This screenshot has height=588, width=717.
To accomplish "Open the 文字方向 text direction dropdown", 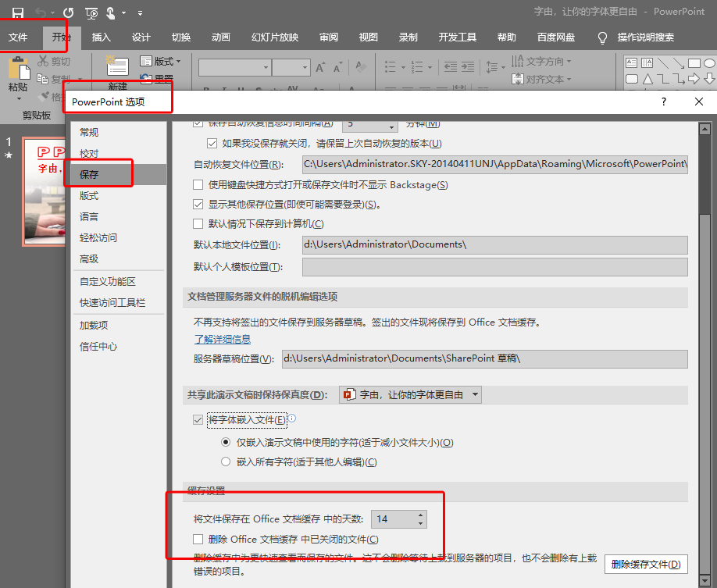I will coord(541,61).
